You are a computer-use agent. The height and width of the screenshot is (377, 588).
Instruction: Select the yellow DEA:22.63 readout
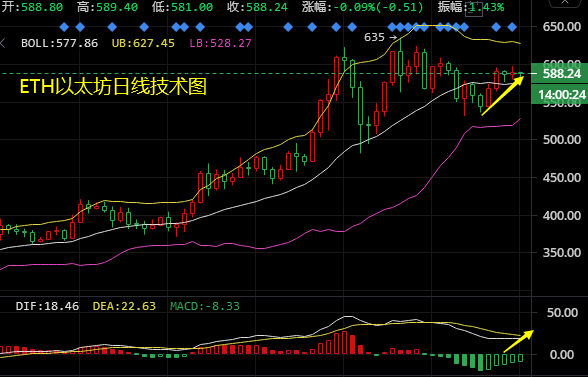(x=124, y=306)
